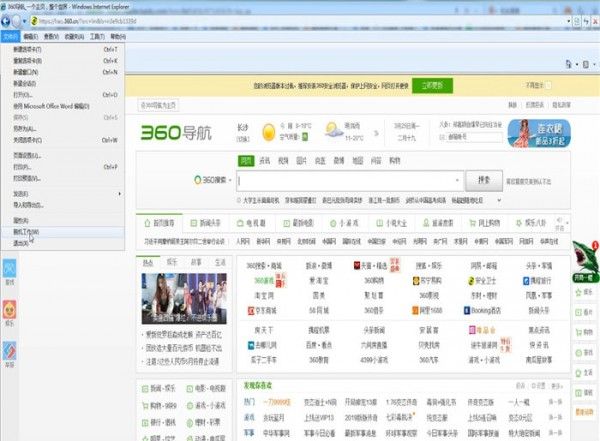The width and height of the screenshot is (600, 441).
Task: Open the 网上购物 navigation tab
Action: coord(485,223)
